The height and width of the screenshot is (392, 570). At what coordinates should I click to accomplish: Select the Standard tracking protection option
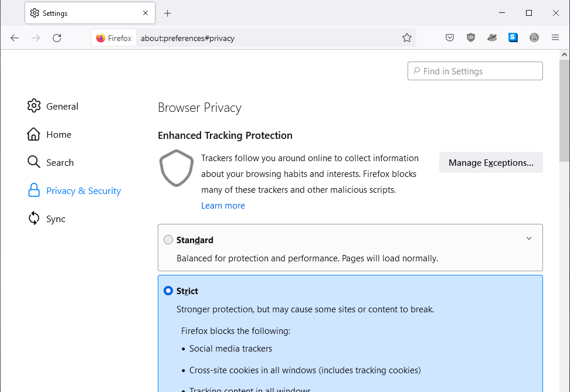(168, 239)
